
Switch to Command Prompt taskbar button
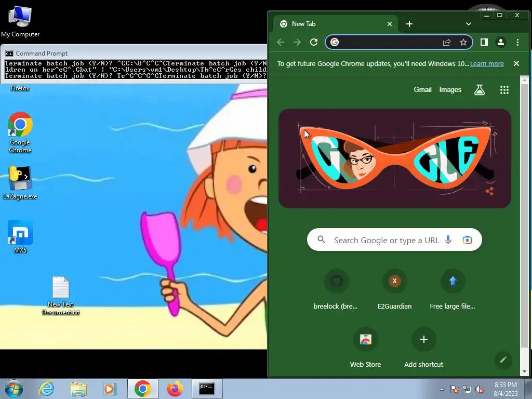(207, 389)
